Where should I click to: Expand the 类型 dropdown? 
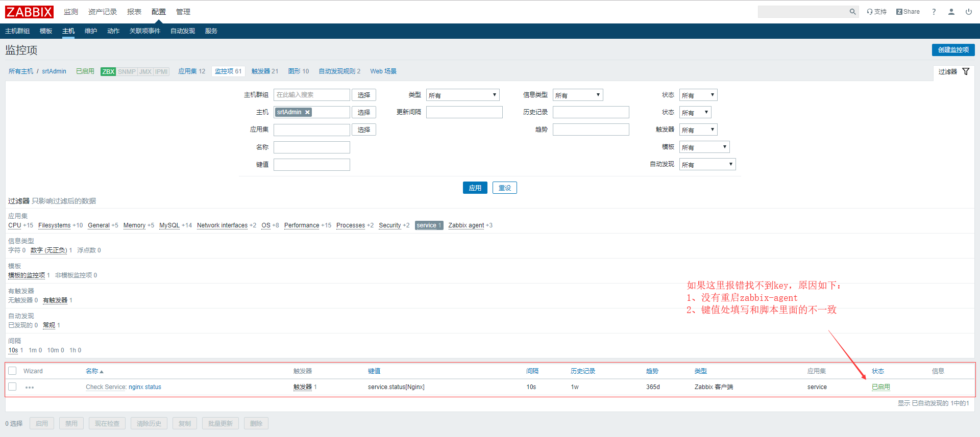tap(462, 95)
